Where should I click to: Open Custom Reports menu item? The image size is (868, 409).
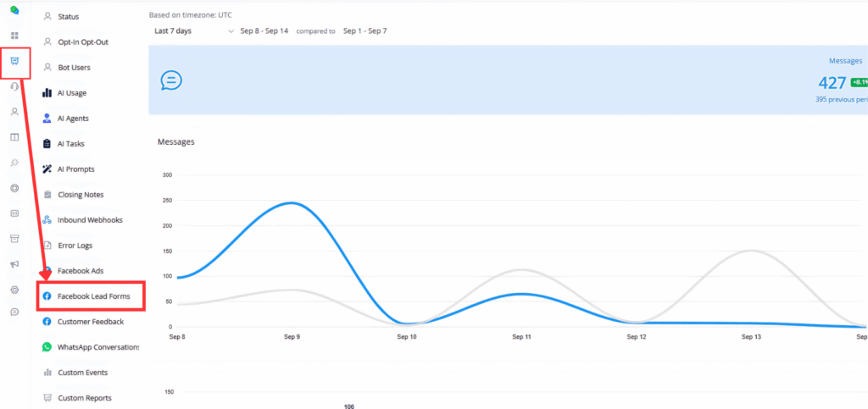(84, 398)
